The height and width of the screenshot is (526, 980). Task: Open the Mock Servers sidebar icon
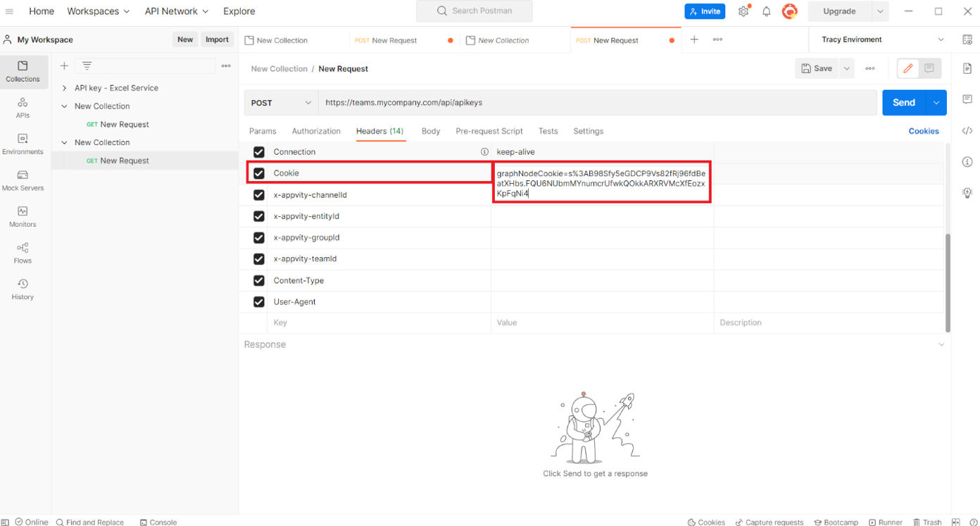(23, 180)
